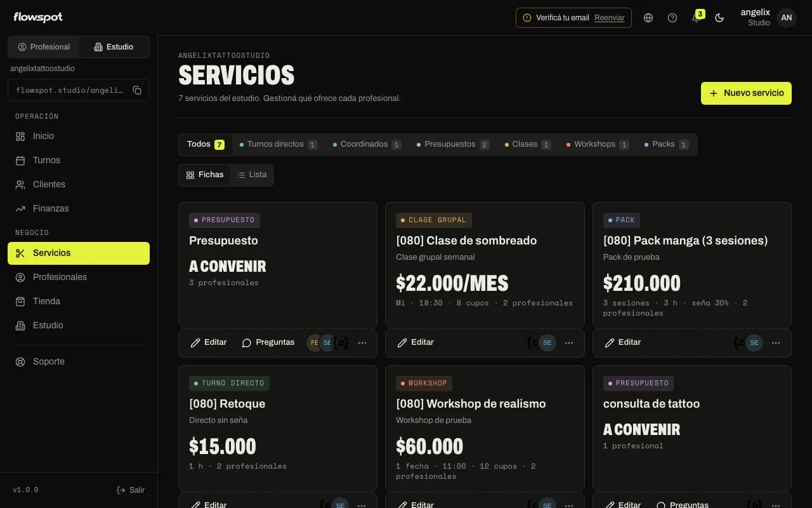Edit the Pack manga card
This screenshot has height=508, width=812.
click(623, 343)
